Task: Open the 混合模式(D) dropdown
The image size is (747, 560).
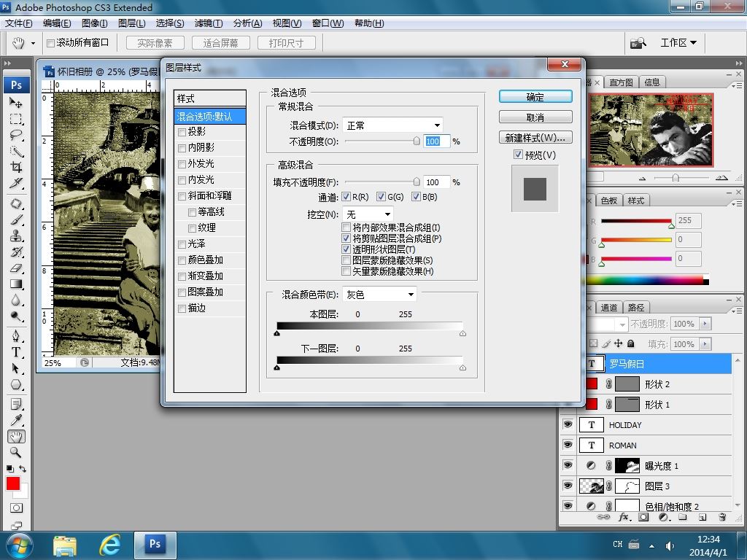Action: pyautogui.click(x=392, y=125)
